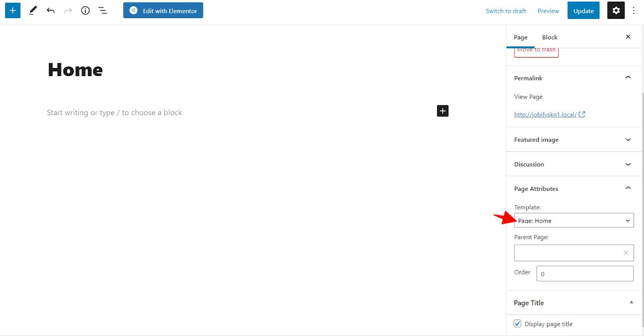644x336 pixels.
Task: Collapse the Permalink panel
Action: point(574,78)
